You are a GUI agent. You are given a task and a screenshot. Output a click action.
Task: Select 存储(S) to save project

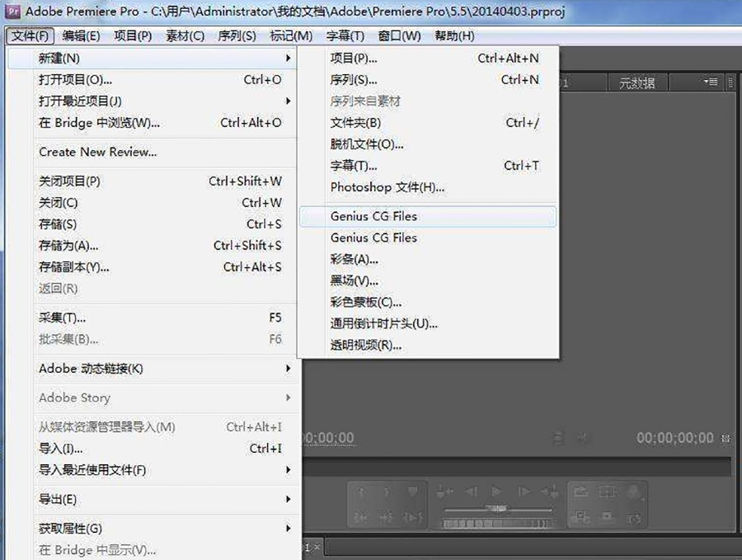pos(153,224)
